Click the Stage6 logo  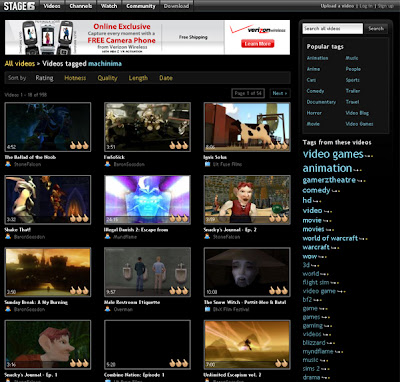(19, 6)
